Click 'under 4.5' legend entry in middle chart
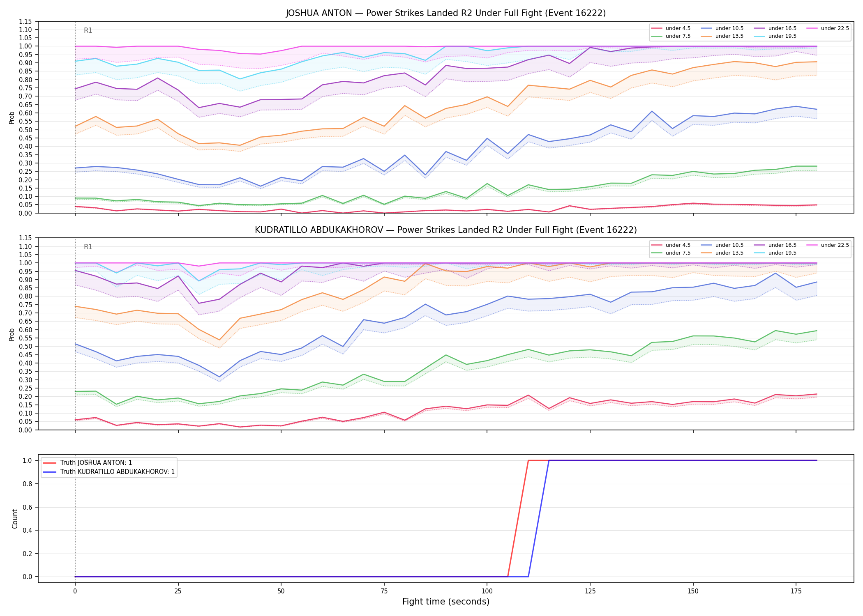This screenshot has width=863, height=616. coord(671,245)
